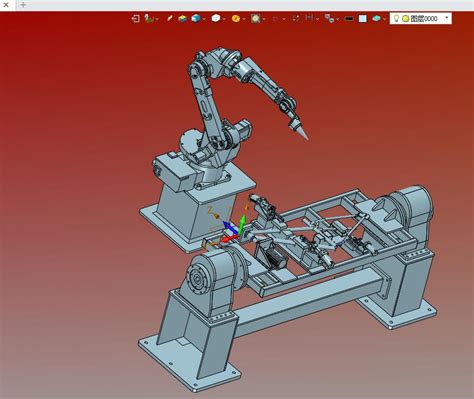
Task: Toggle the light bulb visibility in layer box
Action: [x=396, y=18]
